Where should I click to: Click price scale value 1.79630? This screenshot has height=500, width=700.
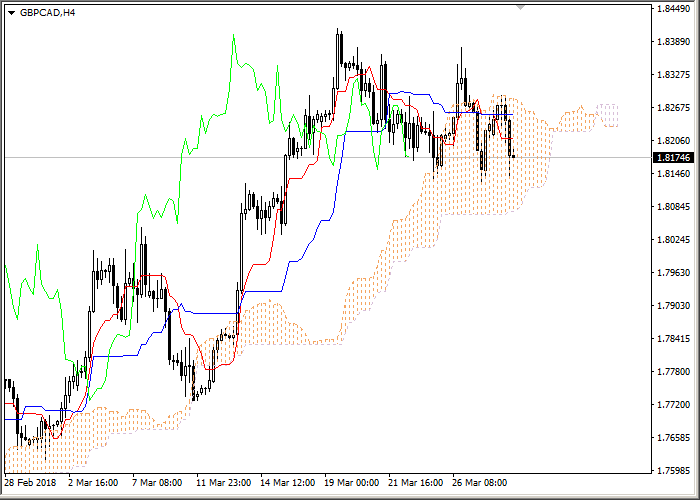[673, 272]
